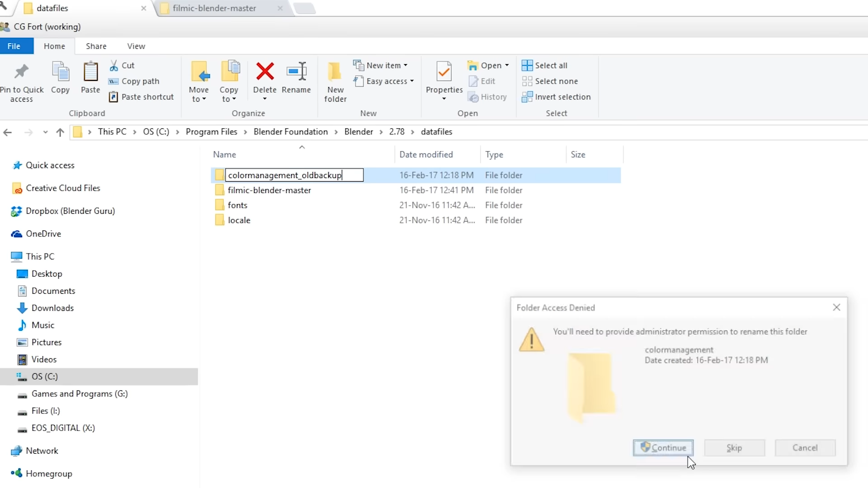Switch to the View ribbon tab
This screenshot has width=868, height=488.
pos(136,46)
